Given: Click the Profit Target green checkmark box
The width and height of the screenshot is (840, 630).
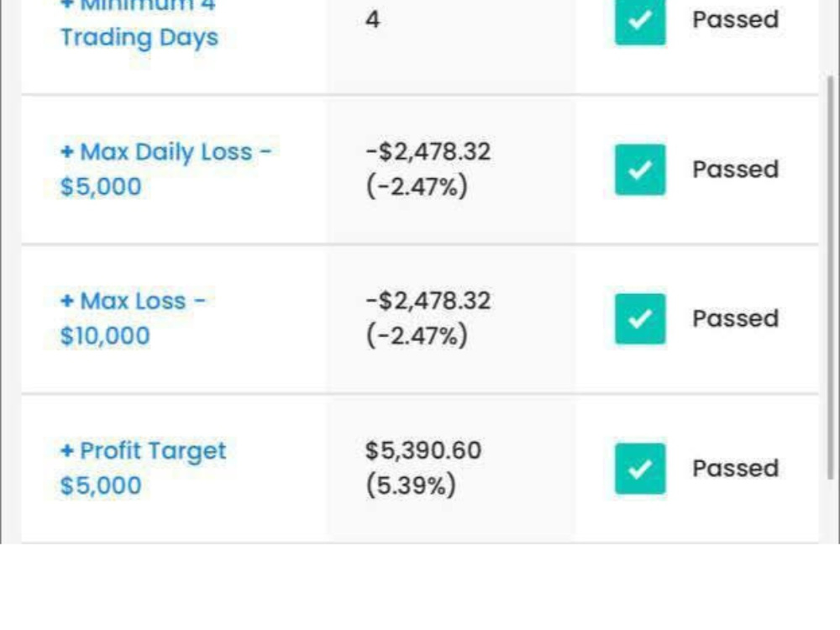Looking at the screenshot, I should 640,469.
